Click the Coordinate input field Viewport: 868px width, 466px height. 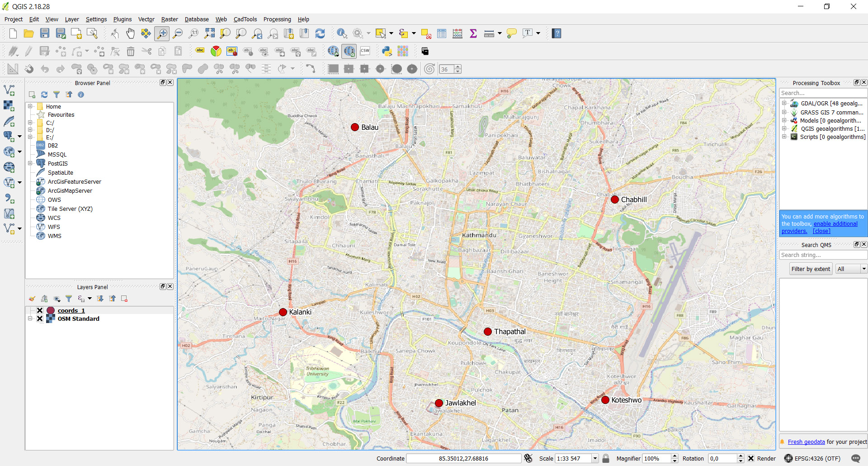pyautogui.click(x=464, y=458)
